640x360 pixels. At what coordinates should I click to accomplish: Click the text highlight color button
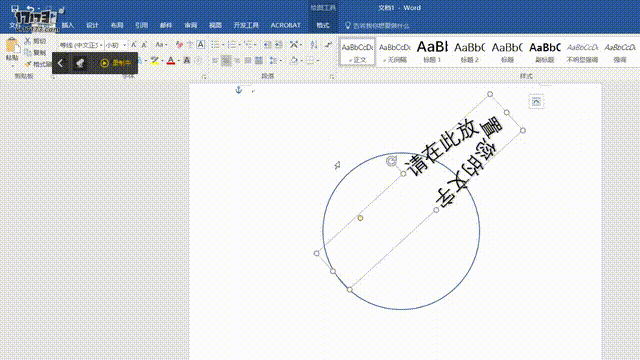pos(154,60)
